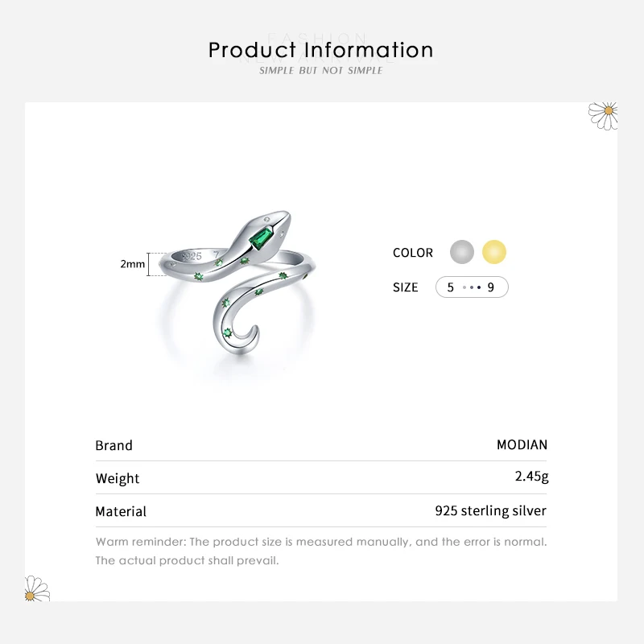This screenshot has width=644, height=644.
Task: Select the silver color swatch
Action: point(462,252)
